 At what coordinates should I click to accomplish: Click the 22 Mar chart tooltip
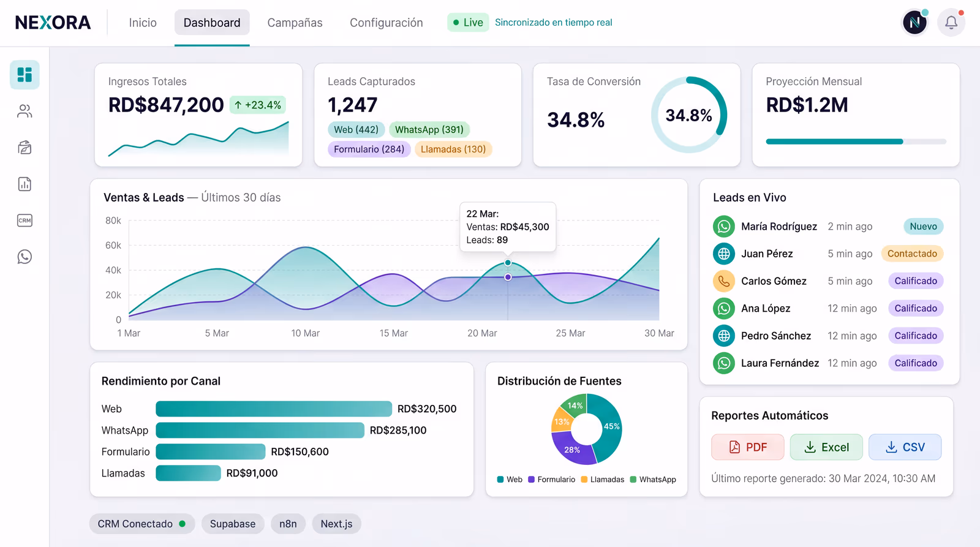pos(508,227)
